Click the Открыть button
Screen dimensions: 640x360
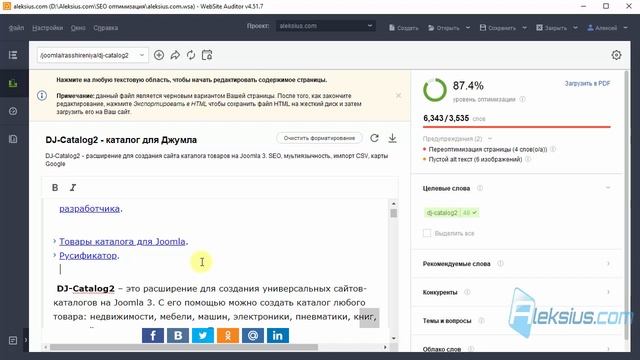tap(444, 28)
